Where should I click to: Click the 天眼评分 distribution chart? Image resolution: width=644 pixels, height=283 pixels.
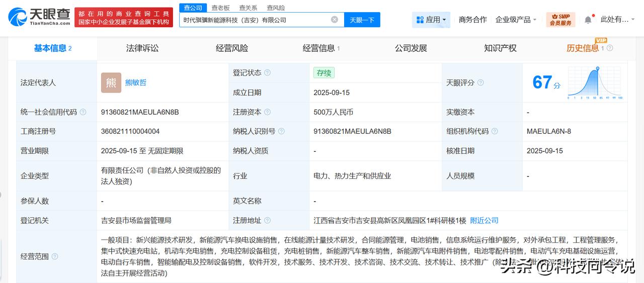coord(596,83)
